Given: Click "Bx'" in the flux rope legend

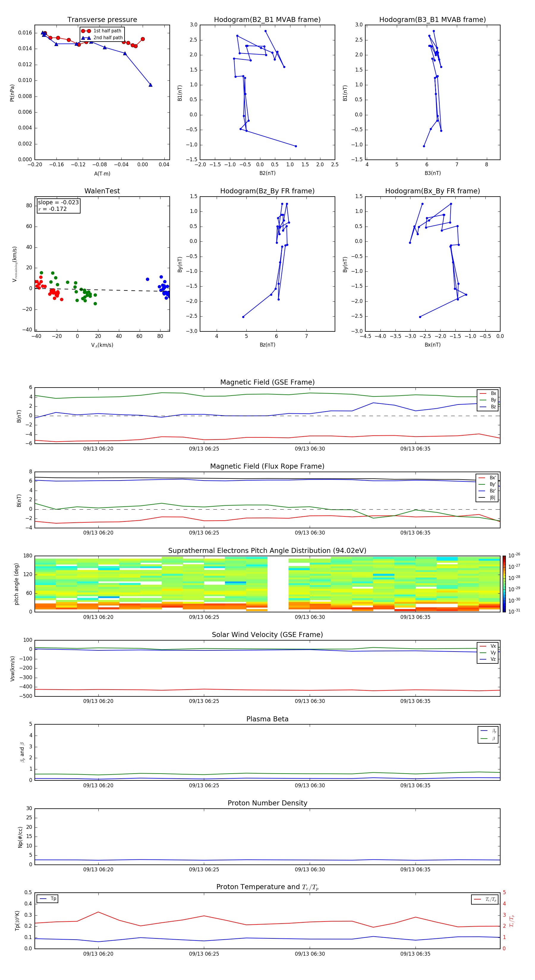Looking at the screenshot, I should (x=487, y=478).
